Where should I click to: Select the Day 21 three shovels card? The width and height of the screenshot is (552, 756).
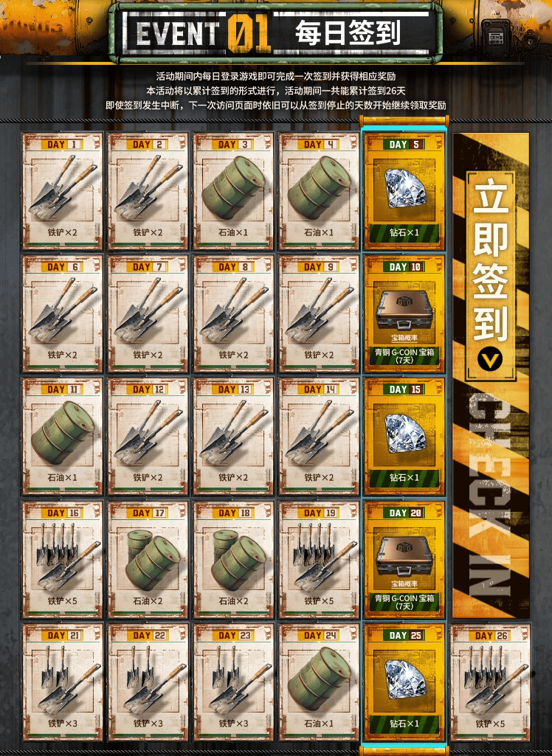[63, 682]
